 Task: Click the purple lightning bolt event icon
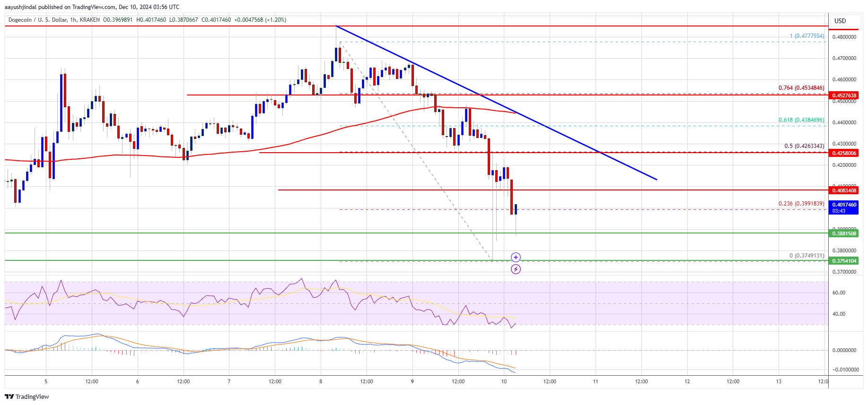coord(516,269)
